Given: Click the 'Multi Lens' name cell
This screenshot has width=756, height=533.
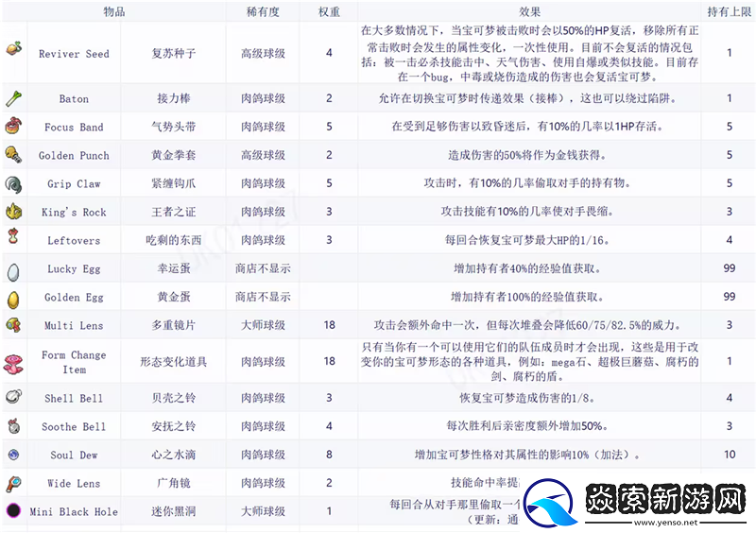Looking at the screenshot, I should click(74, 325).
